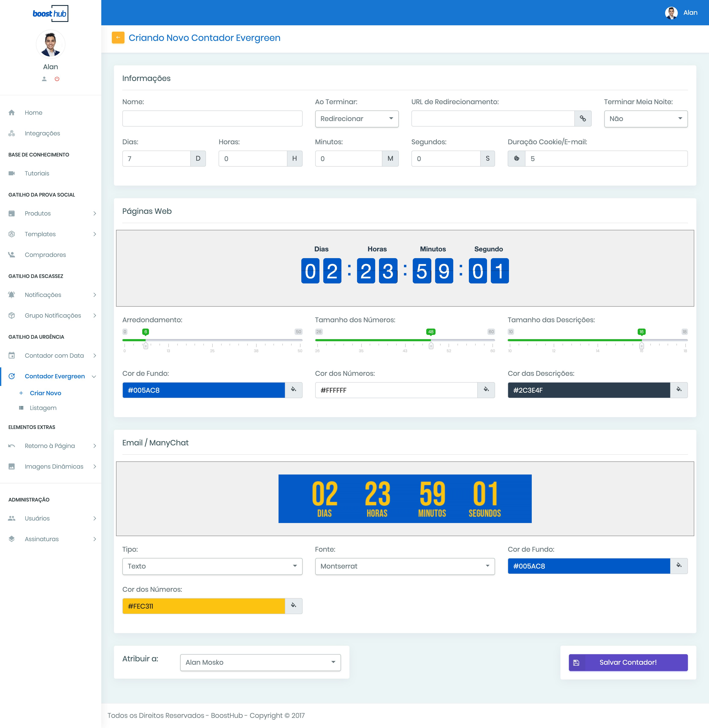Open paint bucket for Cor das Descrições

(x=679, y=390)
